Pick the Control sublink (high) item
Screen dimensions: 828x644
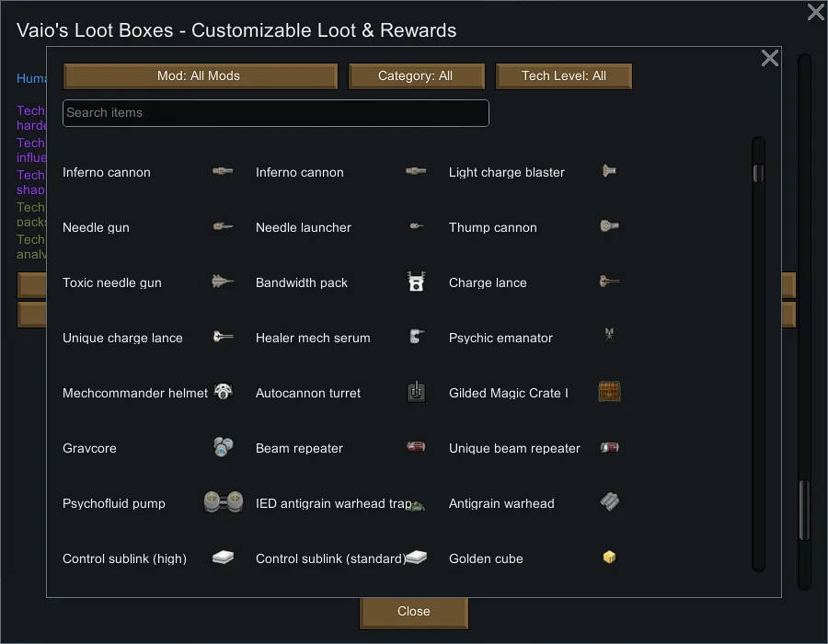(x=124, y=558)
